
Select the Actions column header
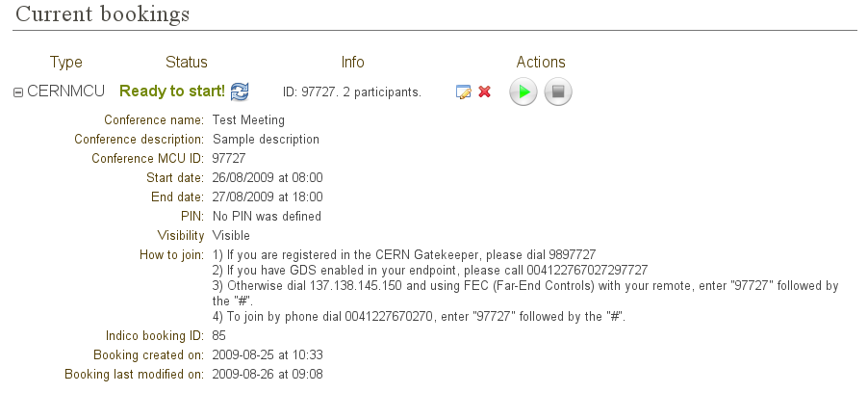(541, 62)
